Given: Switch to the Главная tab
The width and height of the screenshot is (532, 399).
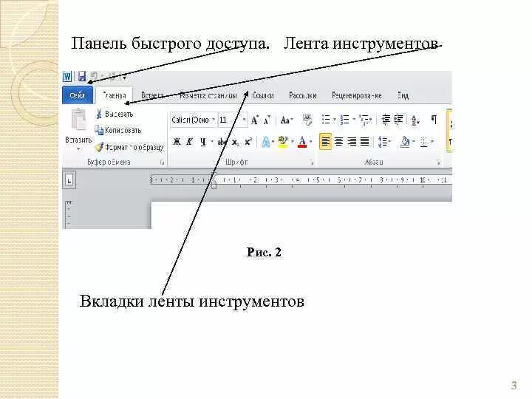Looking at the screenshot, I should [x=115, y=95].
